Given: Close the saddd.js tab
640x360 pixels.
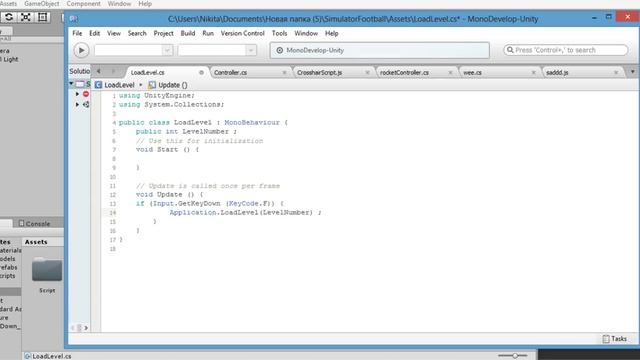Looking at the screenshot, I should [616, 72].
